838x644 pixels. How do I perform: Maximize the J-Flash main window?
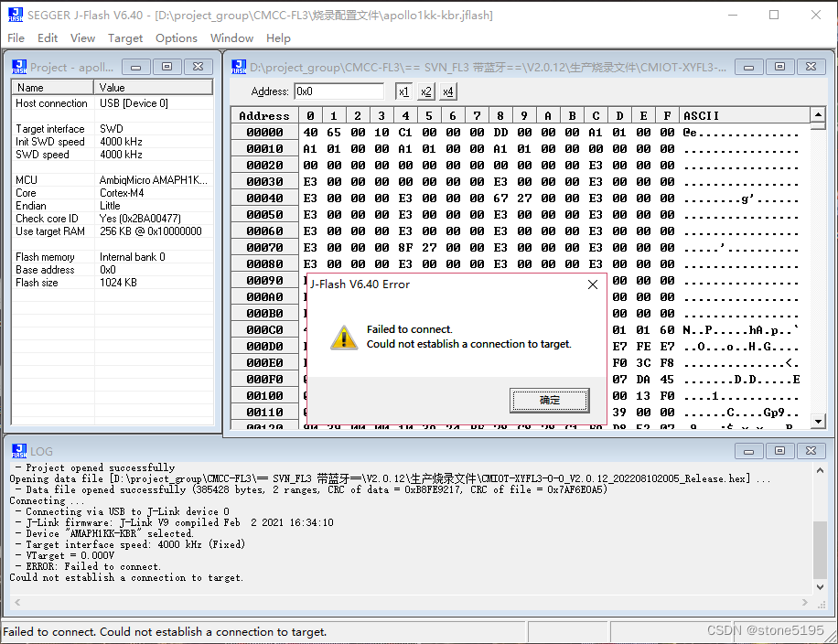(774, 15)
